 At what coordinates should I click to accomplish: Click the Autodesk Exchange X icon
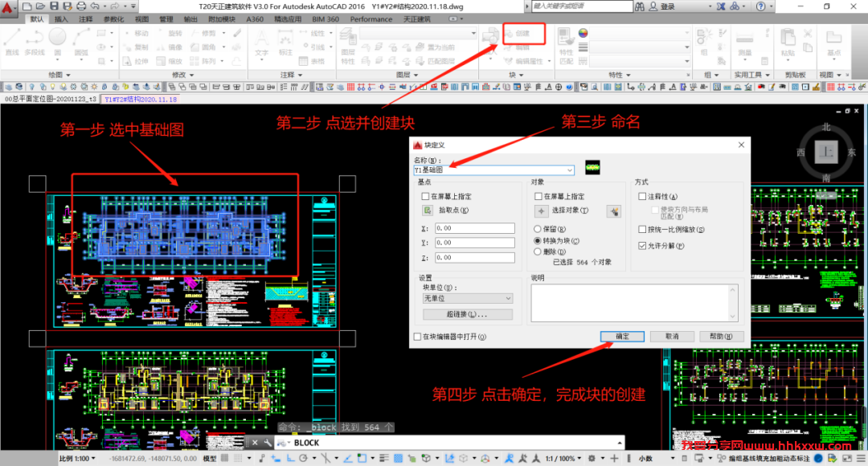point(721,6)
